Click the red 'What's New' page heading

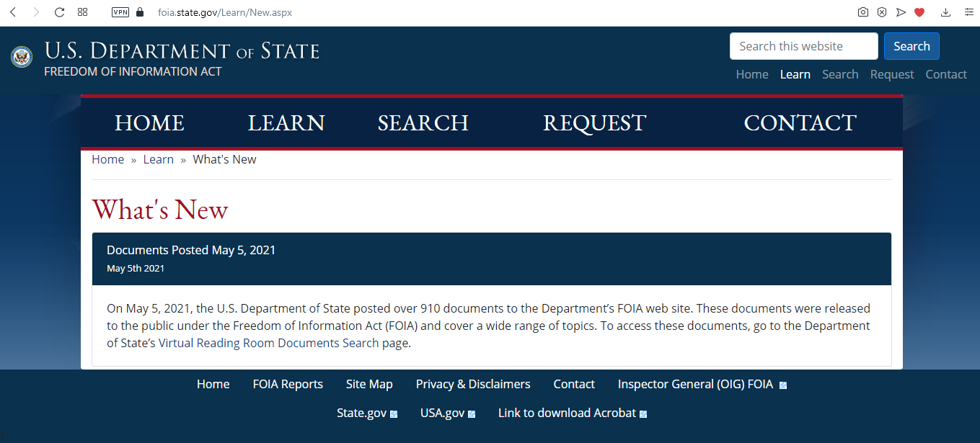point(160,210)
